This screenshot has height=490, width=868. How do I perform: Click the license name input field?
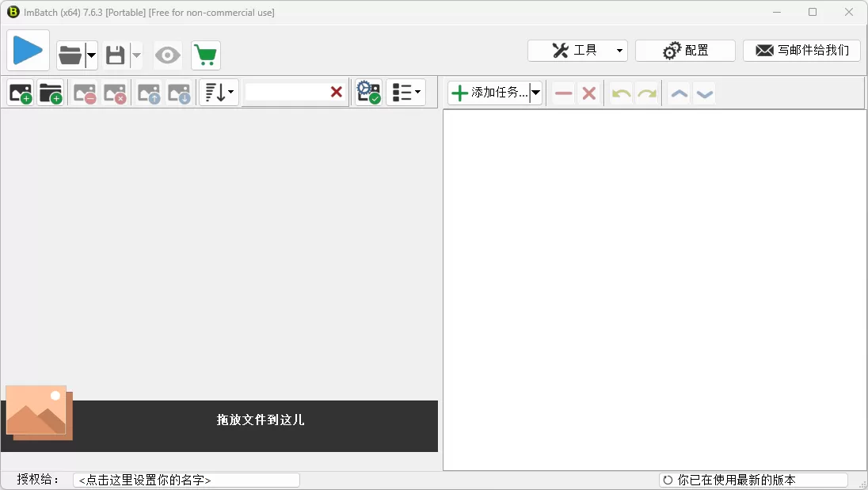(186, 479)
